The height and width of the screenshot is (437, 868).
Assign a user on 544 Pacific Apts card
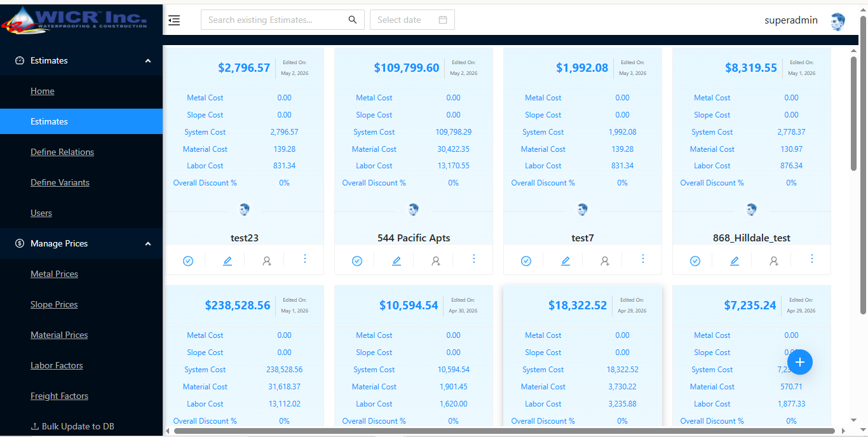tap(436, 261)
